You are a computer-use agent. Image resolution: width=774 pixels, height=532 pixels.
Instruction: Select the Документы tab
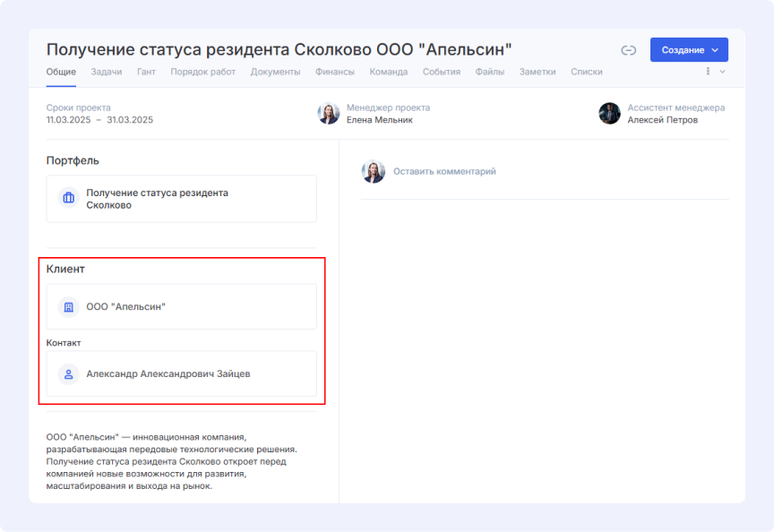[275, 72]
